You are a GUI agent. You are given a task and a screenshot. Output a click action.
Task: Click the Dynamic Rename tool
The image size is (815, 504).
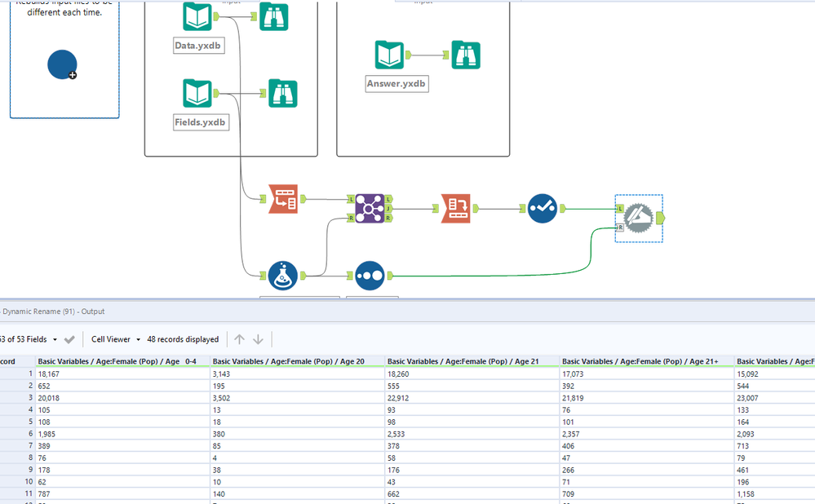point(456,208)
